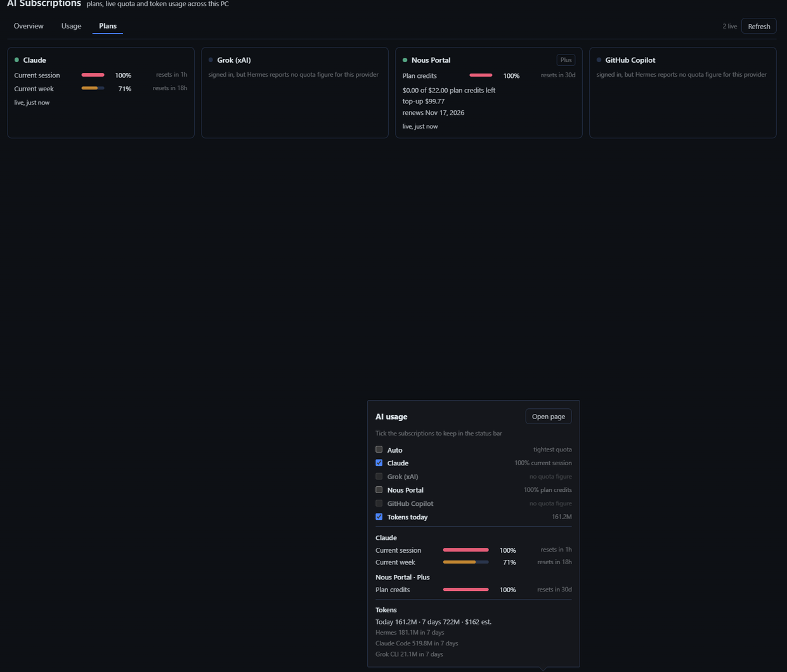Image resolution: width=787 pixels, height=672 pixels.
Task: Click the Current week bar in Claude card
Action: click(93, 88)
